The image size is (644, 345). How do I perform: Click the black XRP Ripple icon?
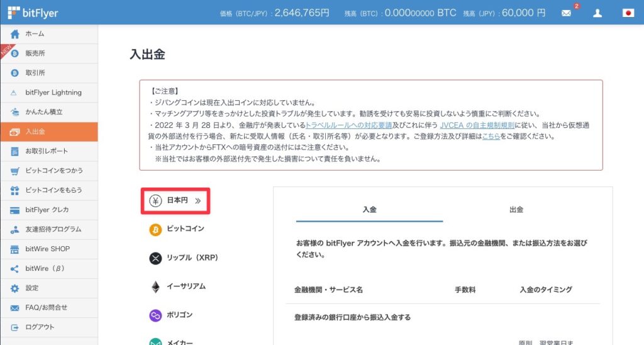[155, 258]
